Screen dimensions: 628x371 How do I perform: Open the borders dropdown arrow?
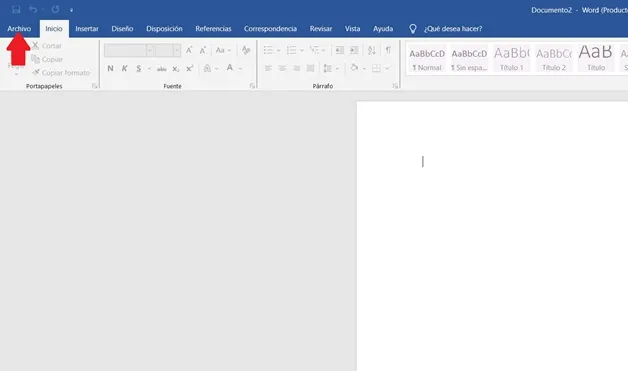[x=387, y=69]
